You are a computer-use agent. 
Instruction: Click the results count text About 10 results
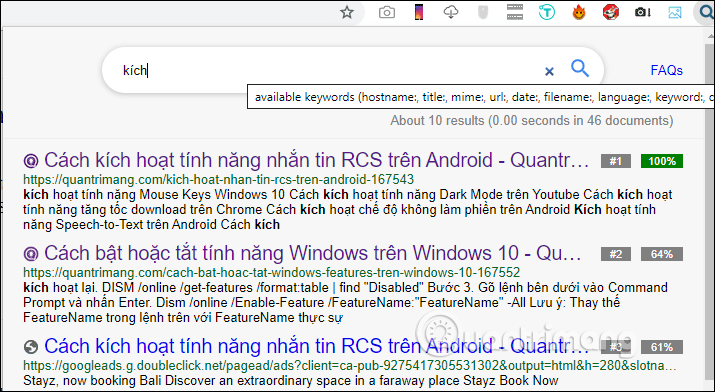[531, 120]
